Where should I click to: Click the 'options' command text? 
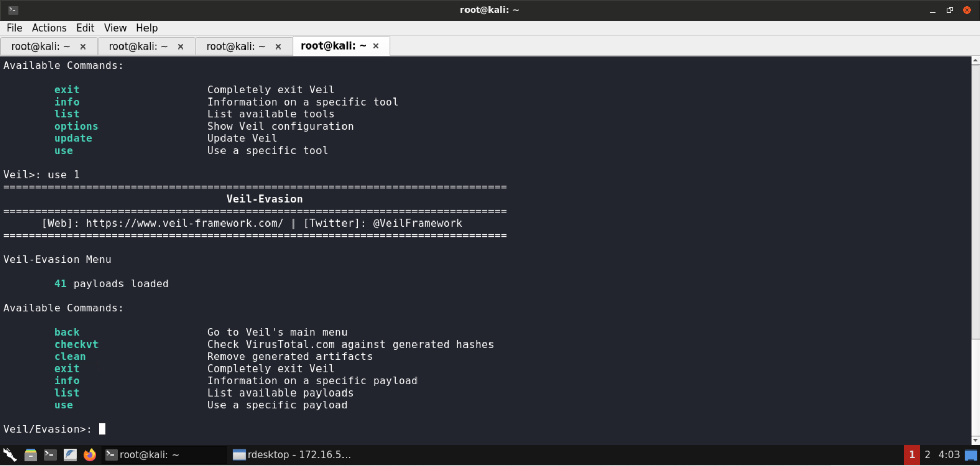[76, 126]
